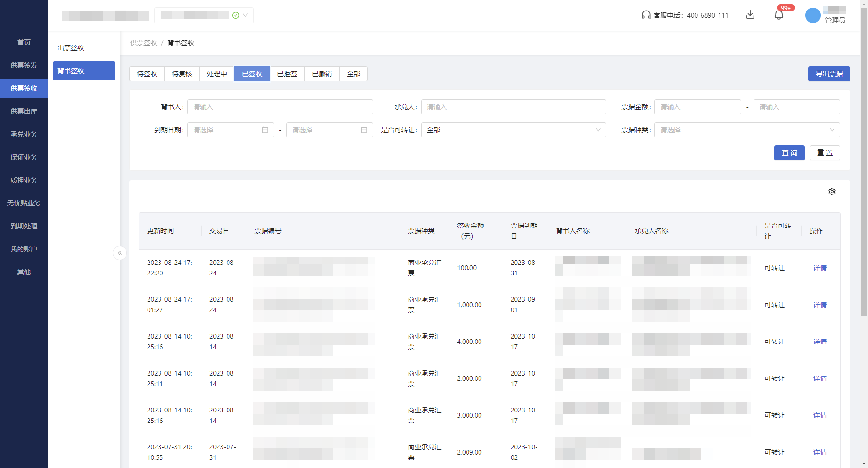Open the company switcher dropdown in header
868x468 pixels.
[245, 15]
